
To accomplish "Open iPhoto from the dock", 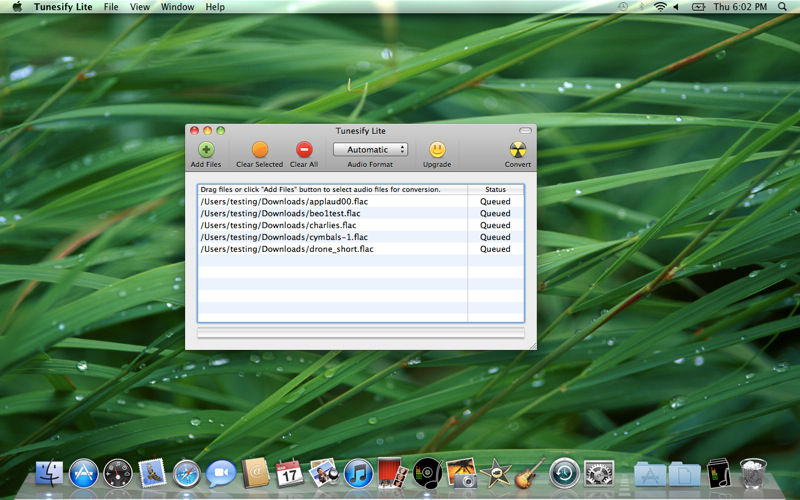I will point(461,473).
